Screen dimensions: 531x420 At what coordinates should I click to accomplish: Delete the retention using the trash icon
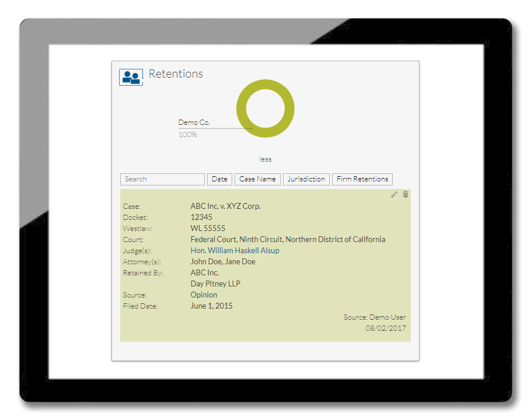[x=406, y=194]
